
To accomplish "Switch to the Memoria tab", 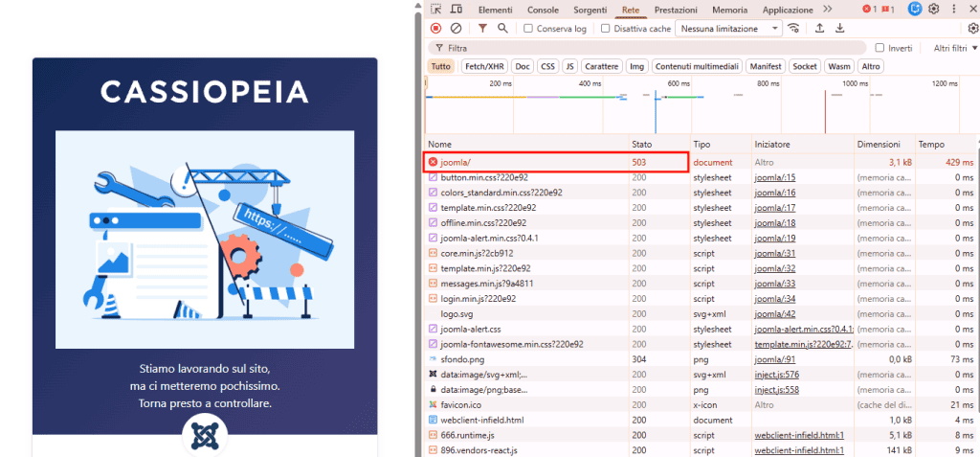I will [x=729, y=10].
